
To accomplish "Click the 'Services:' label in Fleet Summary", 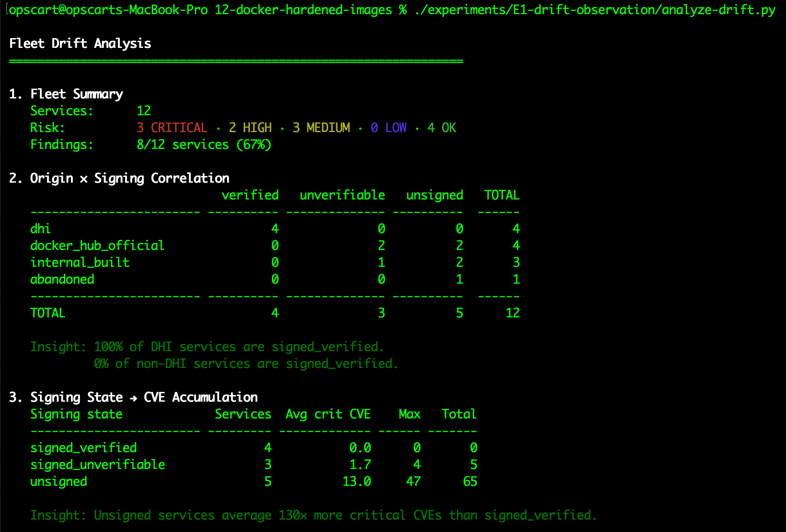I will [x=62, y=111].
